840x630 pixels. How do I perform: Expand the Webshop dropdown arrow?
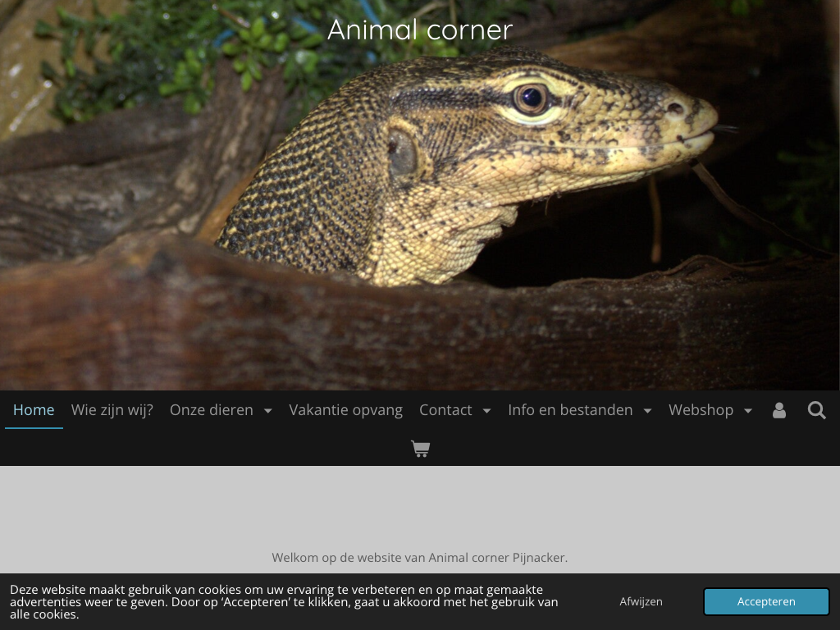coord(748,411)
